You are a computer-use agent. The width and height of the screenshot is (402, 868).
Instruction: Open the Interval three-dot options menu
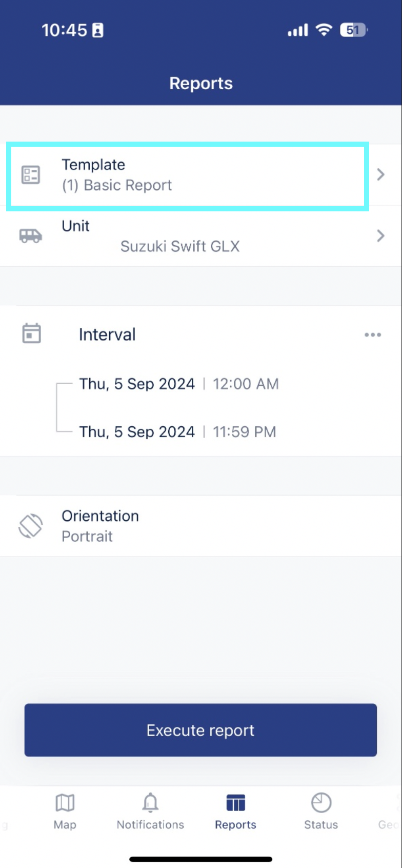373,335
